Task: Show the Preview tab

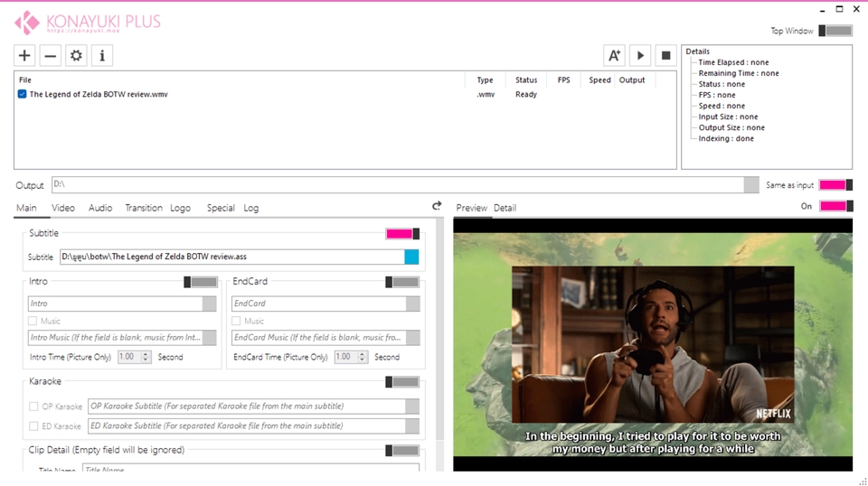Action: [x=472, y=208]
